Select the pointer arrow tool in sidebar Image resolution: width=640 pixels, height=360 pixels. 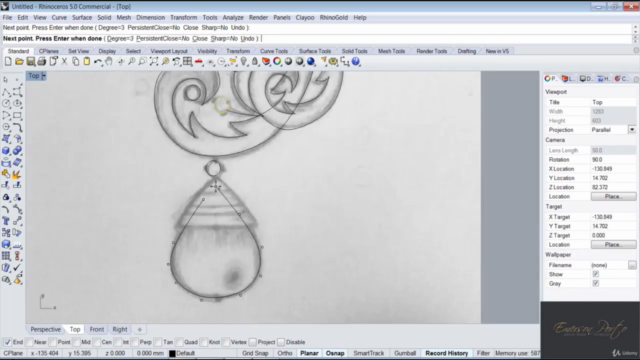point(6,80)
